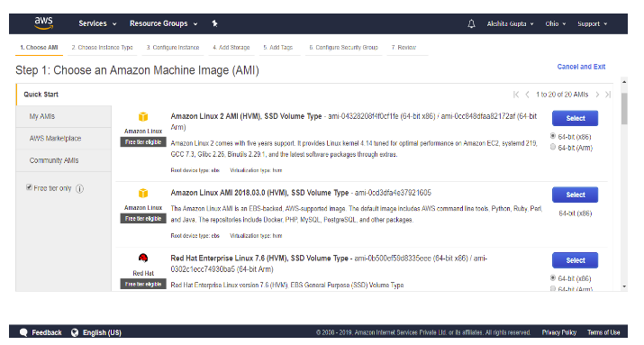Switch to 7. Review tab
Screen dimensions: 644x345
(x=404, y=47)
